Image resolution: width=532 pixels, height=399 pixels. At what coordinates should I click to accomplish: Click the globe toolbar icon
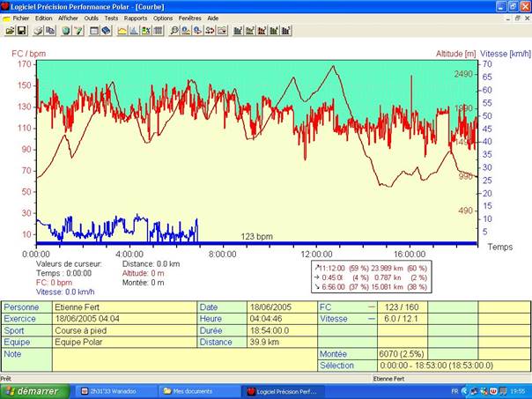click(66, 31)
